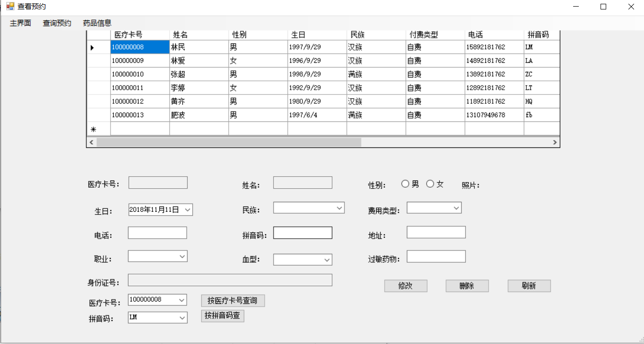Screen dimensions: 644x344
Task: Sort by 姓名 column header
Action: [x=199, y=35]
